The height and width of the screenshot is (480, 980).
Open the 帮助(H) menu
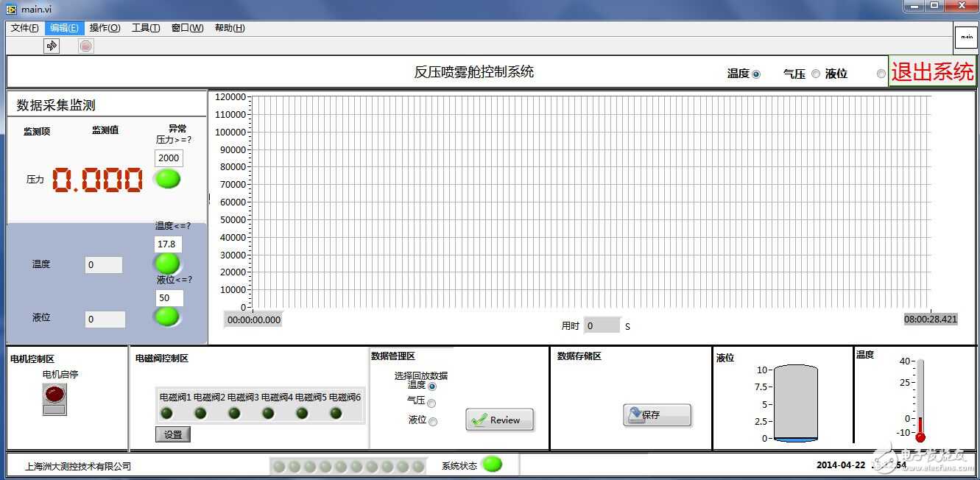230,28
